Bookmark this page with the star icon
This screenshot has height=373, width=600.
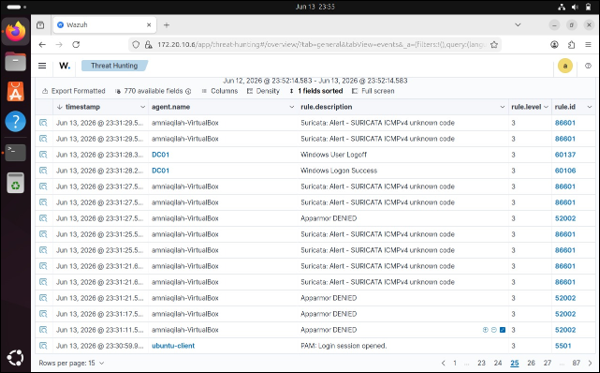494,45
